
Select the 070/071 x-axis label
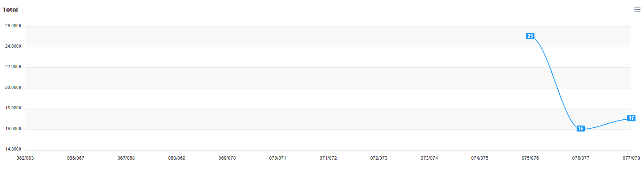pos(277,158)
